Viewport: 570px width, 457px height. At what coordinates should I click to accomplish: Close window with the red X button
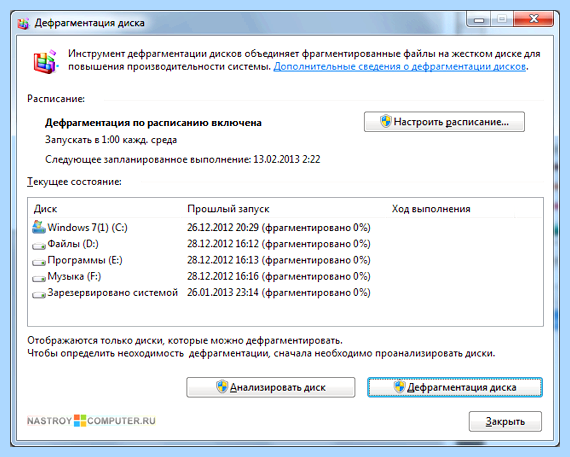(x=534, y=19)
